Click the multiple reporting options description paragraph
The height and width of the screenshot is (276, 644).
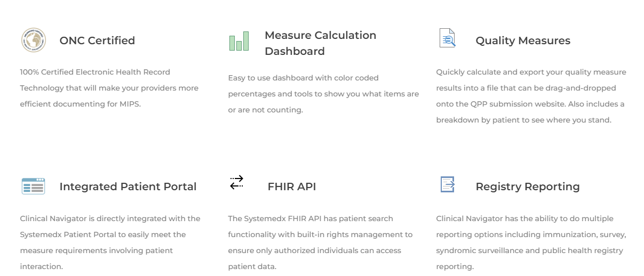pos(531,242)
